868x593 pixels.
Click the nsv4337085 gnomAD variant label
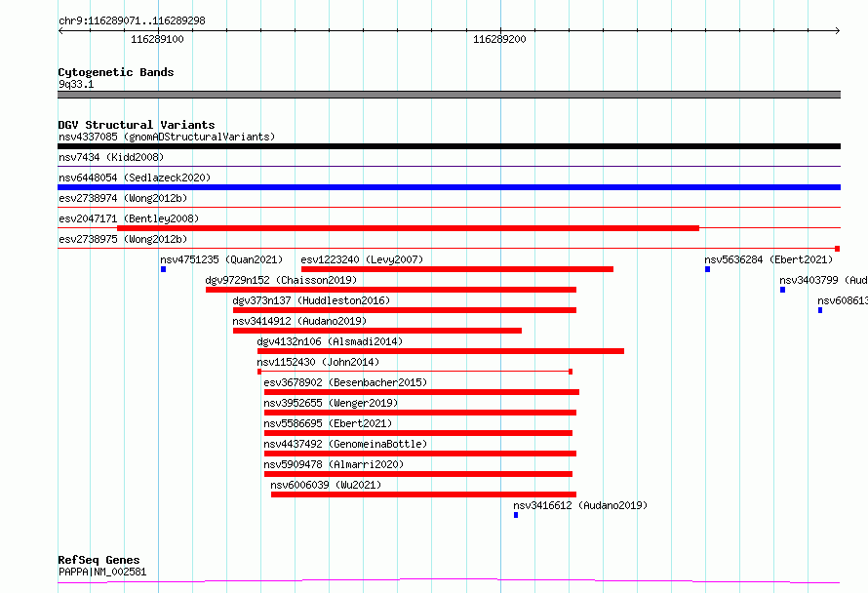[167, 137]
